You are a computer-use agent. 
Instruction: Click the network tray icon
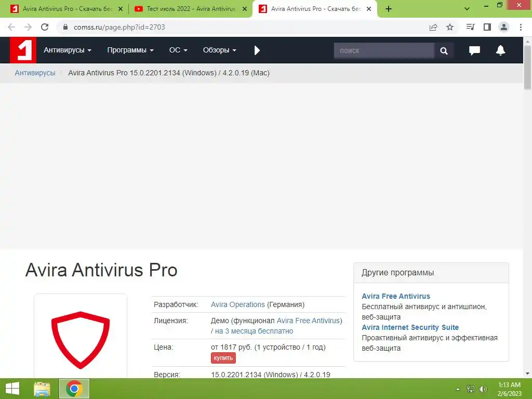tap(471, 389)
